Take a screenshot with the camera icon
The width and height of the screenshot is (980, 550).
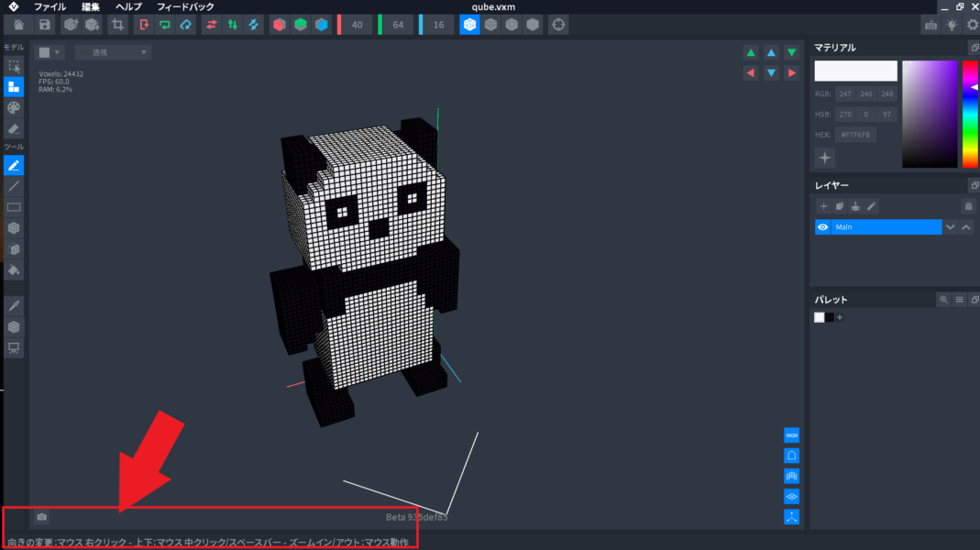42,517
